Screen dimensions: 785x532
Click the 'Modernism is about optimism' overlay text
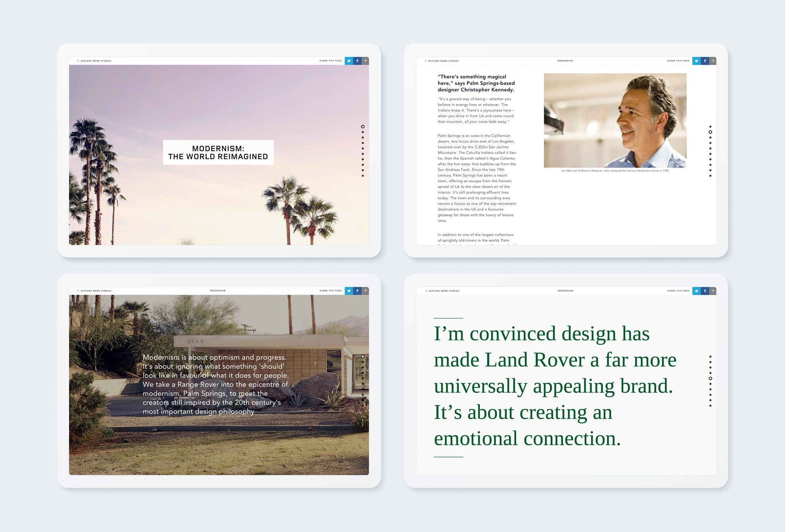click(x=215, y=384)
